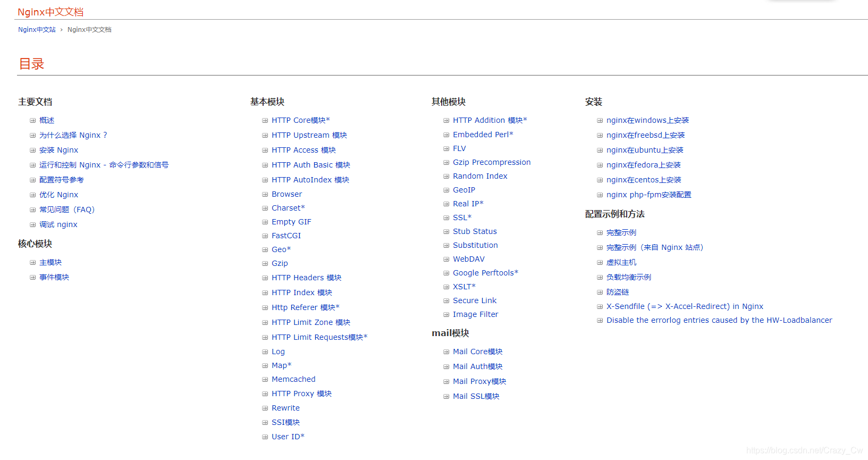Viewport: 868px width, 460px height.
Task: Open the 优化 Nginx link
Action: [58, 195]
